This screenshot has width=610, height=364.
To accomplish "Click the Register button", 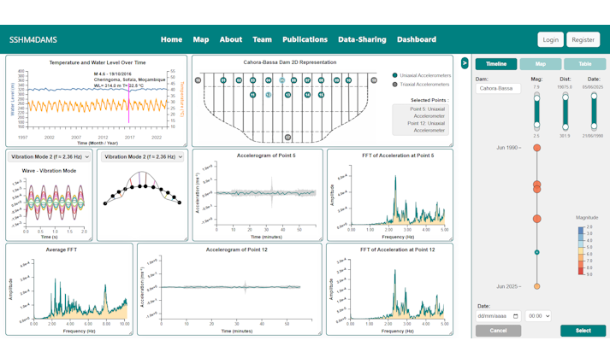I will [x=583, y=39].
